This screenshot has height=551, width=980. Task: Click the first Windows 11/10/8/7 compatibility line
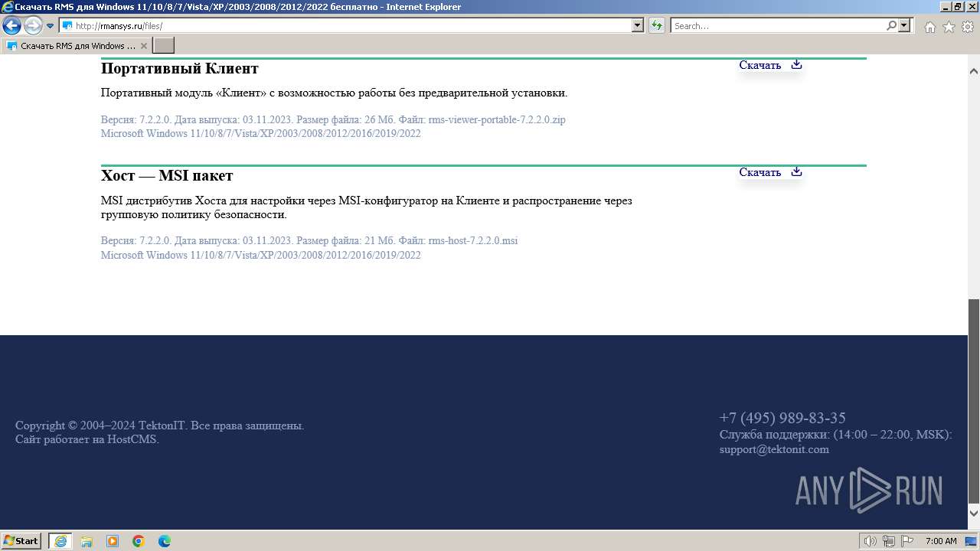[x=261, y=133]
